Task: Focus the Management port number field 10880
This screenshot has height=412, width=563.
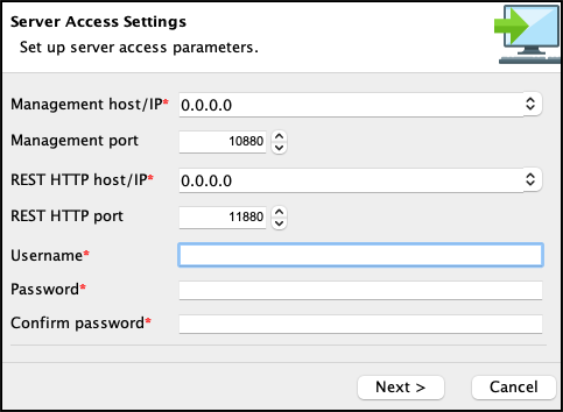Action: point(223,142)
